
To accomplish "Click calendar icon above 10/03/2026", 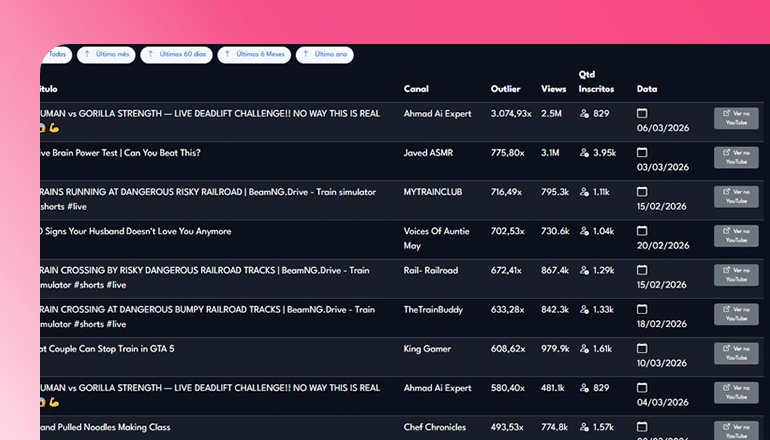I will [x=642, y=349].
